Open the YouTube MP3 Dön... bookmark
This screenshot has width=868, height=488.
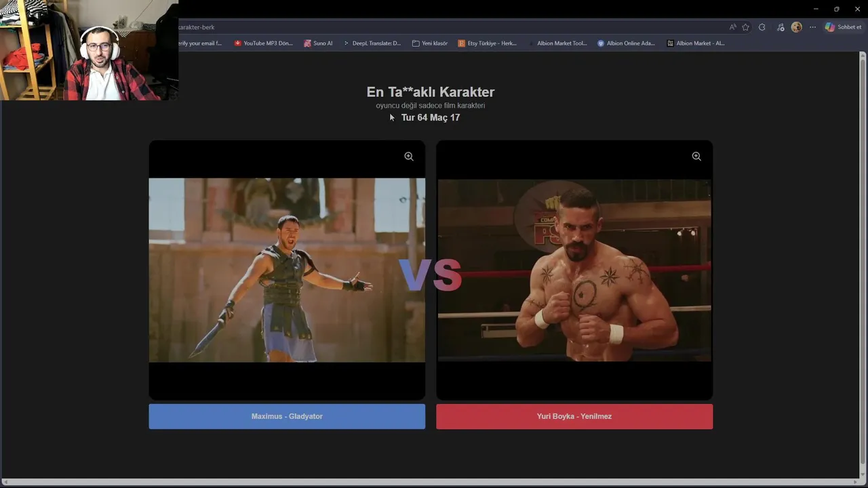click(263, 43)
